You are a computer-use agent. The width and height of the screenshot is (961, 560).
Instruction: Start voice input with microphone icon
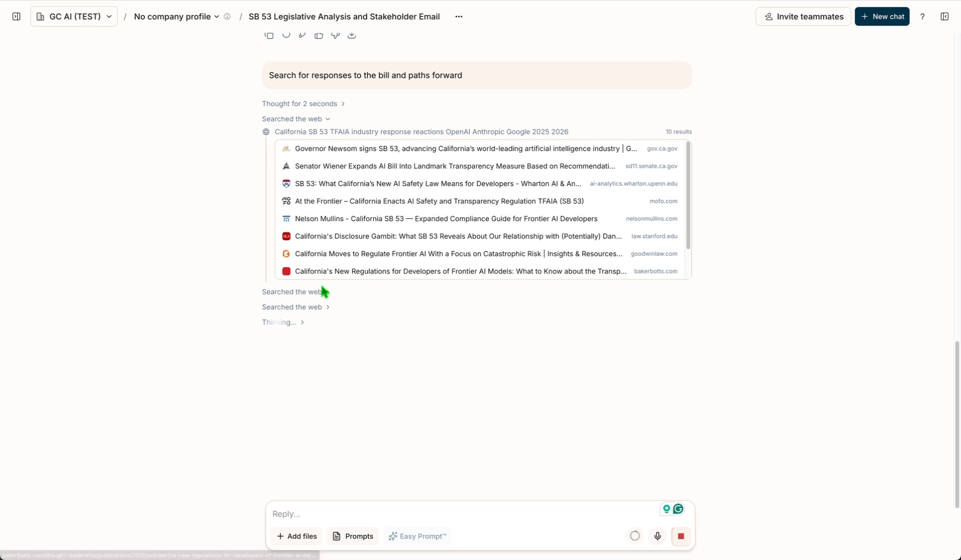point(657,536)
